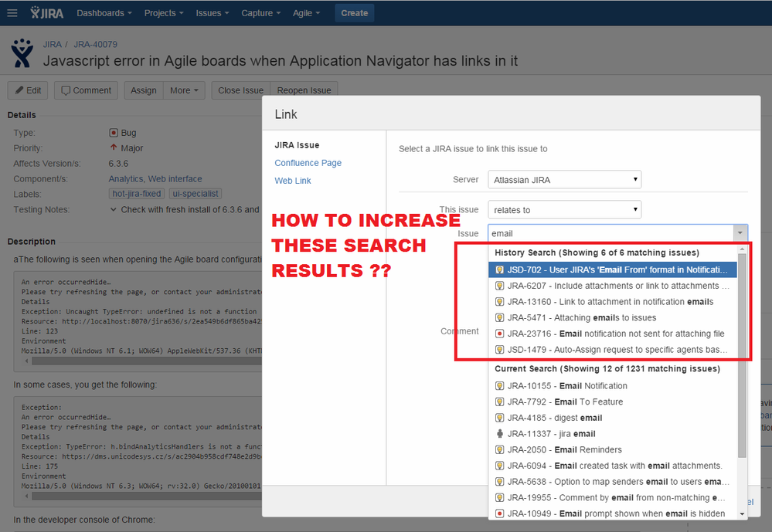This screenshot has width=772, height=532.
Task: Select 'JRA-7792 - Email To Feature' result
Action: pos(613,402)
